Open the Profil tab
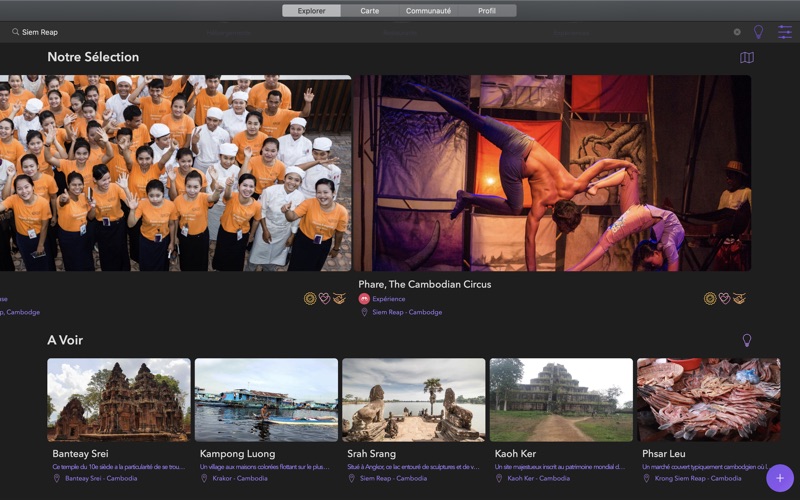This screenshot has height=500, width=800. coord(487,11)
